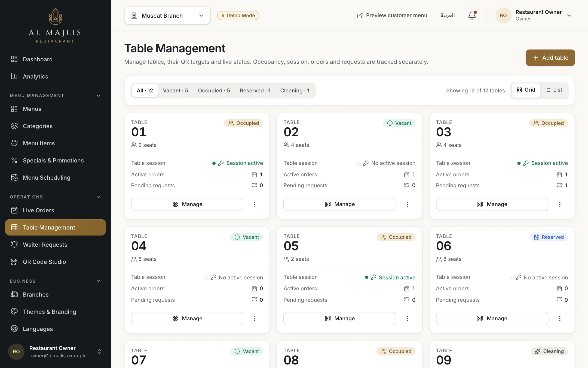Click the Demo Mode badge

[x=238, y=16]
